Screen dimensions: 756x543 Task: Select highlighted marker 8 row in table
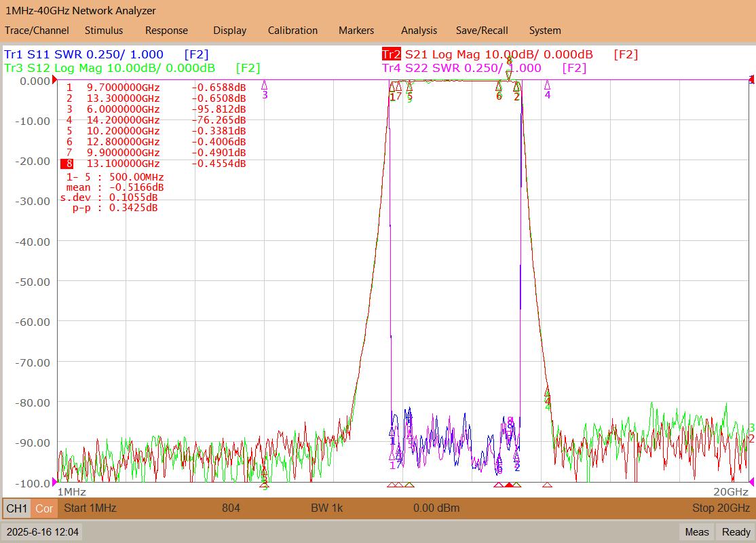(x=153, y=164)
